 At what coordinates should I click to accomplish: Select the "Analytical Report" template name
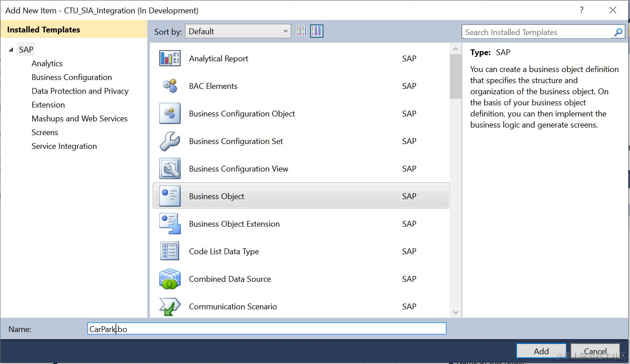click(218, 59)
